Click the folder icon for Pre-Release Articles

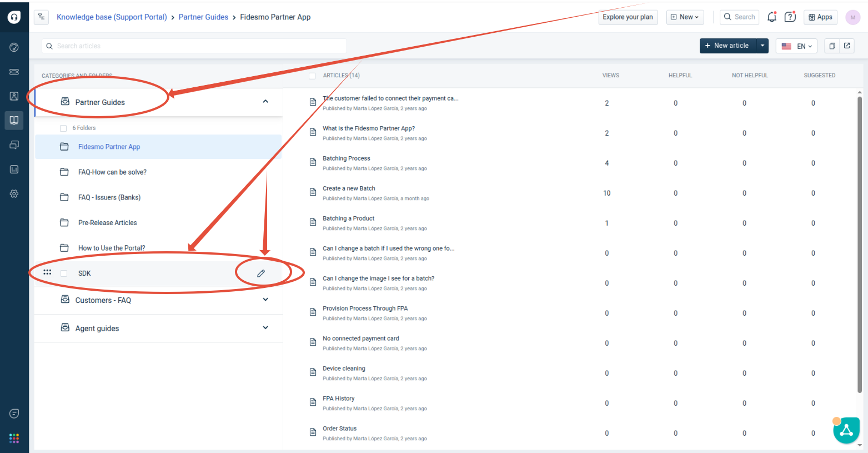click(64, 223)
